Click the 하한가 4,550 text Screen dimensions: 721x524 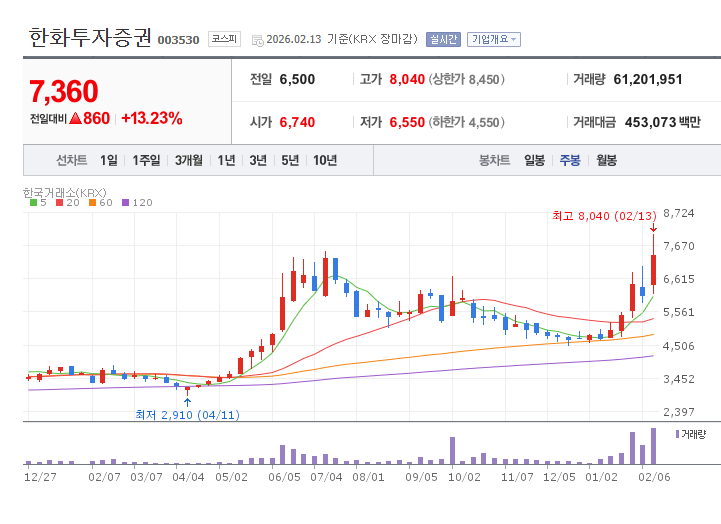(467, 122)
